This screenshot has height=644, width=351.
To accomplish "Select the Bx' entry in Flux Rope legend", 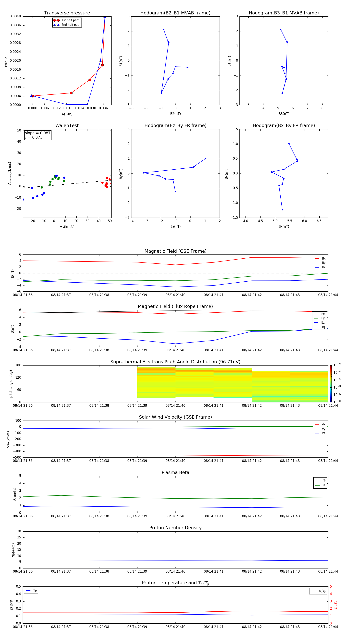I will point(320,314).
